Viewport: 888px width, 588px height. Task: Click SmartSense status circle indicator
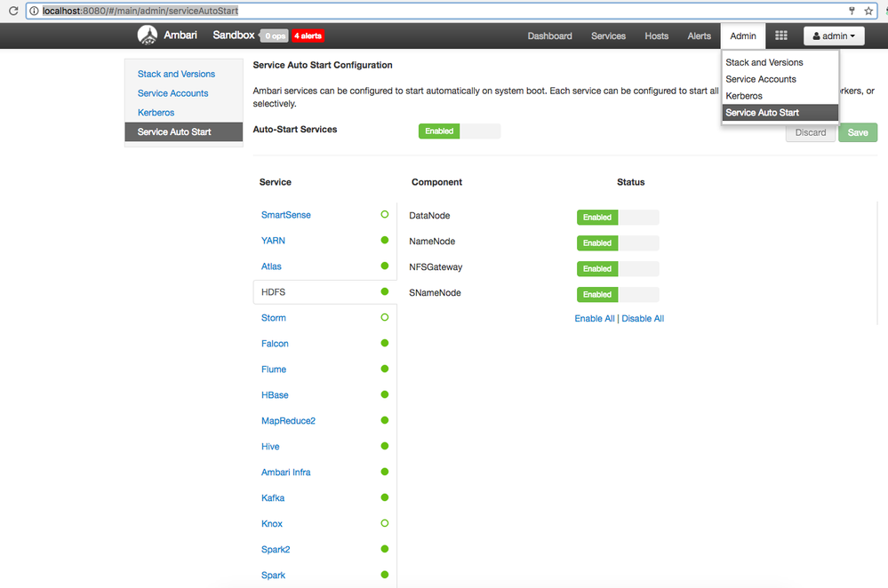[385, 214]
